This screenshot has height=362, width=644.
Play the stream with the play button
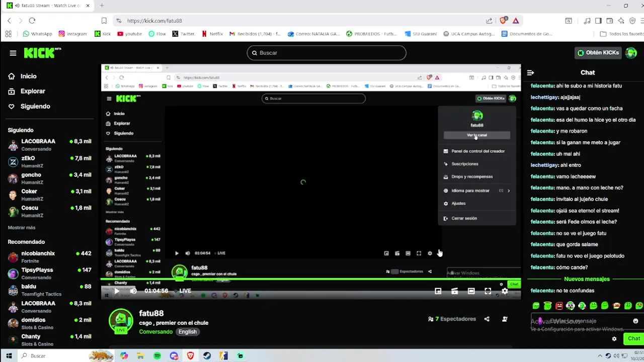coord(117,291)
